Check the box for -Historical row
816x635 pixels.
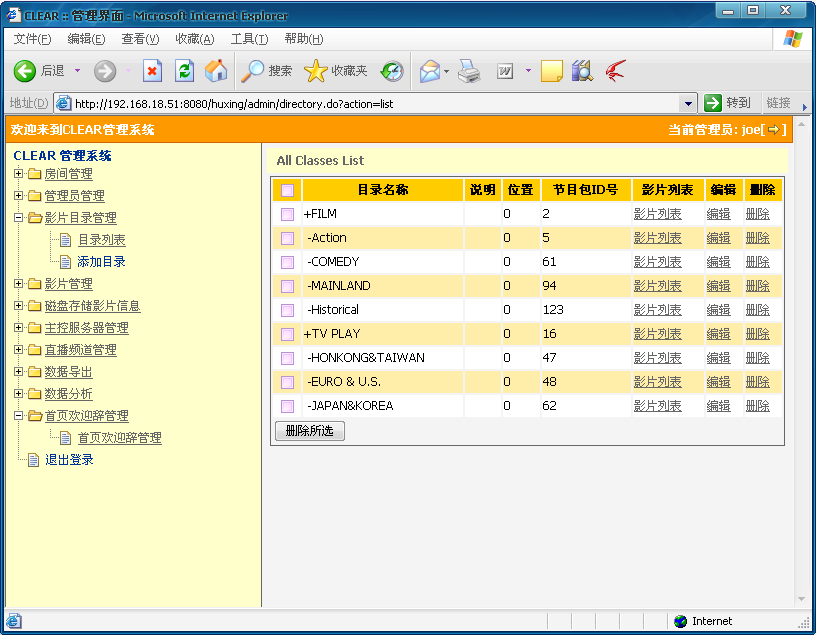point(287,310)
